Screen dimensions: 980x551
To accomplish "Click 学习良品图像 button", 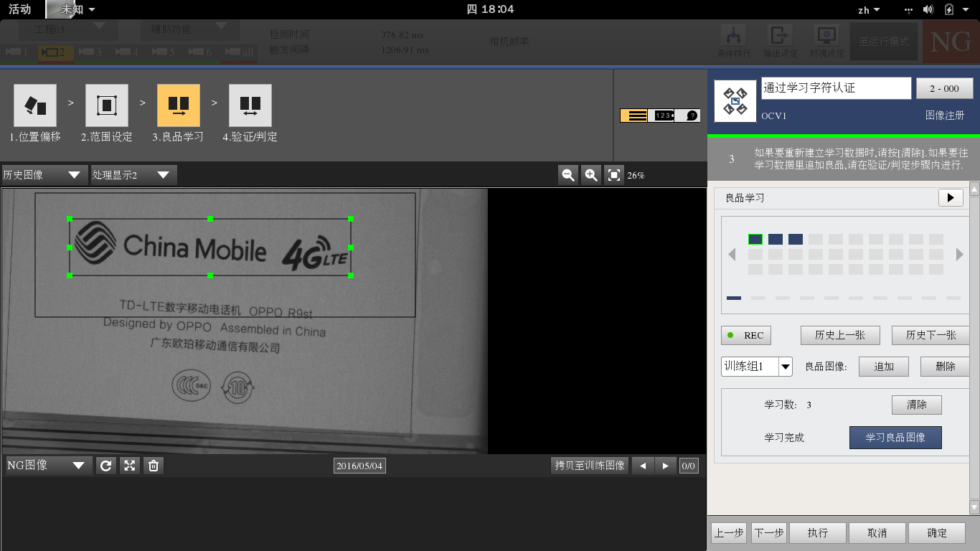I will coord(895,438).
